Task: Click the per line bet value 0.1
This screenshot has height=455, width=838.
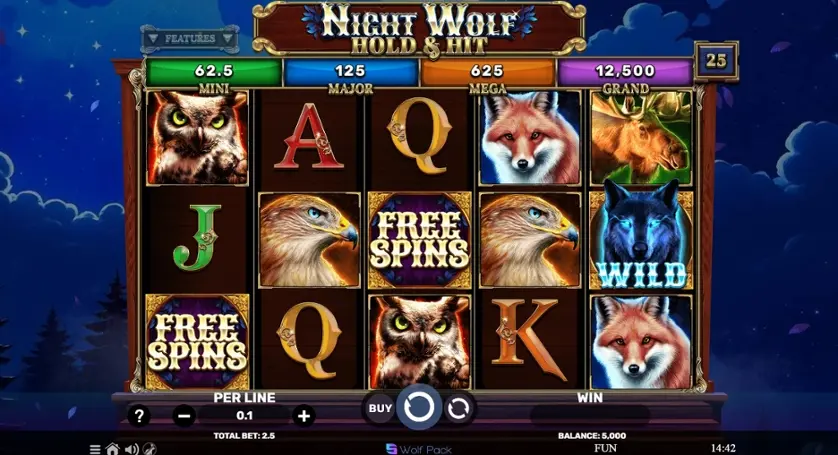Action: (244, 415)
